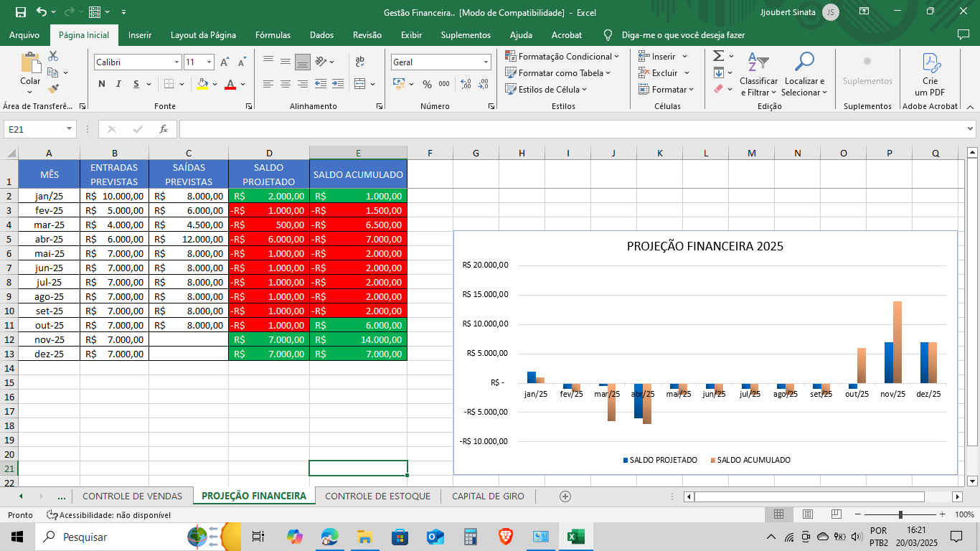This screenshot has height=551, width=980.
Task: Click the Merge and Center icon
Action: tap(360, 84)
